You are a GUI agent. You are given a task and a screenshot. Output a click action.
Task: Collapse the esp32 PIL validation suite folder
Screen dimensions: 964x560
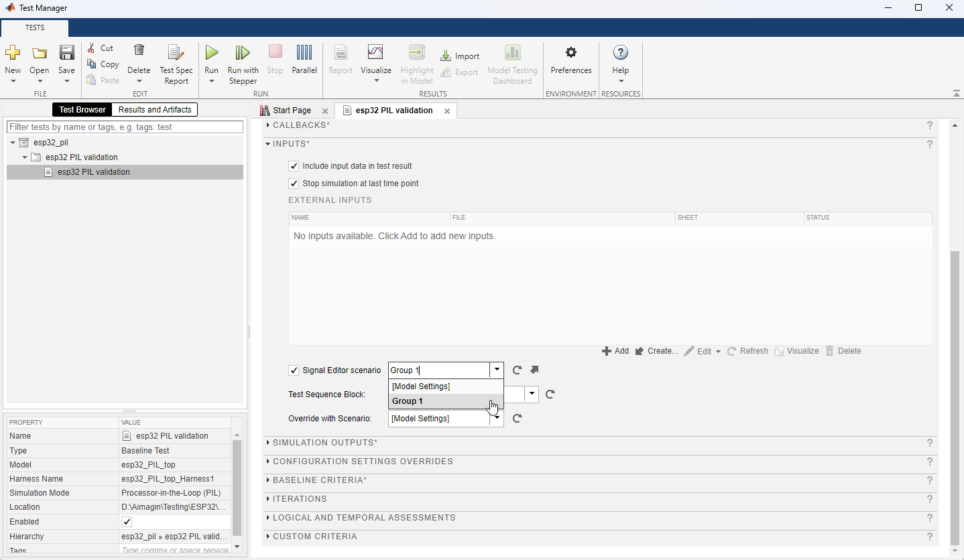click(x=25, y=157)
